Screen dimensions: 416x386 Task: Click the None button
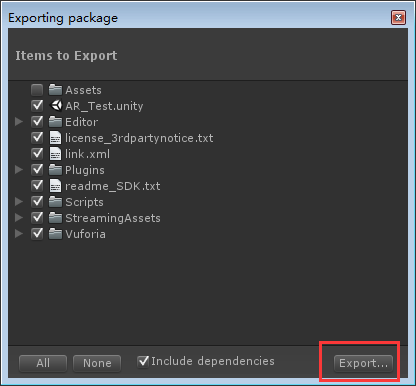(x=97, y=363)
